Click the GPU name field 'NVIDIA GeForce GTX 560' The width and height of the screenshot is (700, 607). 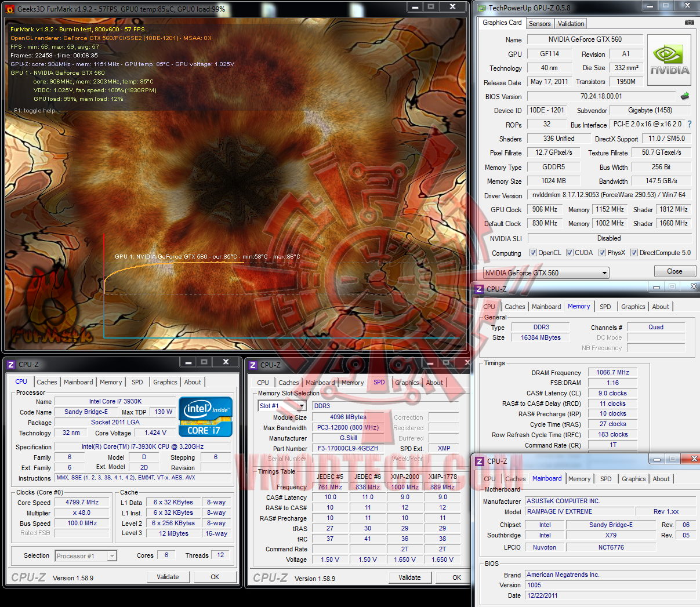tap(585, 39)
